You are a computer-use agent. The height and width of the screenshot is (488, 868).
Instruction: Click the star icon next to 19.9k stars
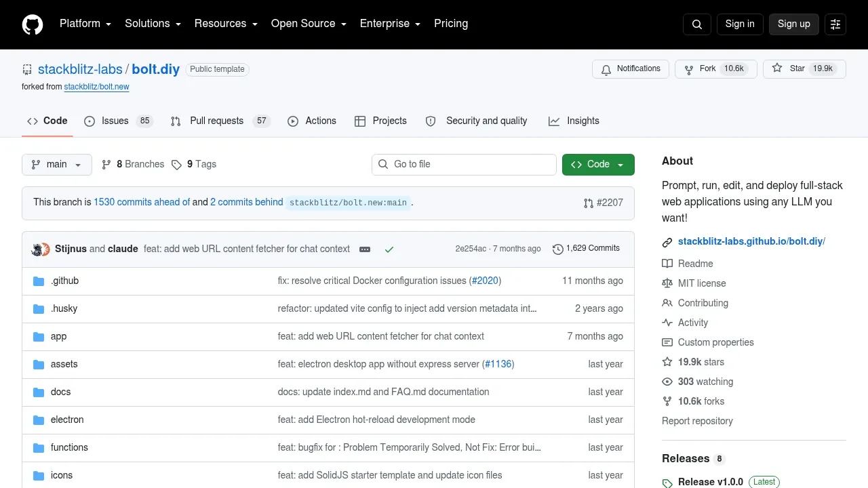click(667, 362)
